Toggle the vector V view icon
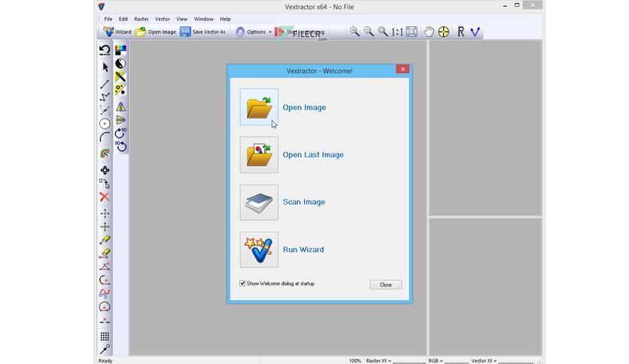Screen dimensions: 629x364 [475, 32]
